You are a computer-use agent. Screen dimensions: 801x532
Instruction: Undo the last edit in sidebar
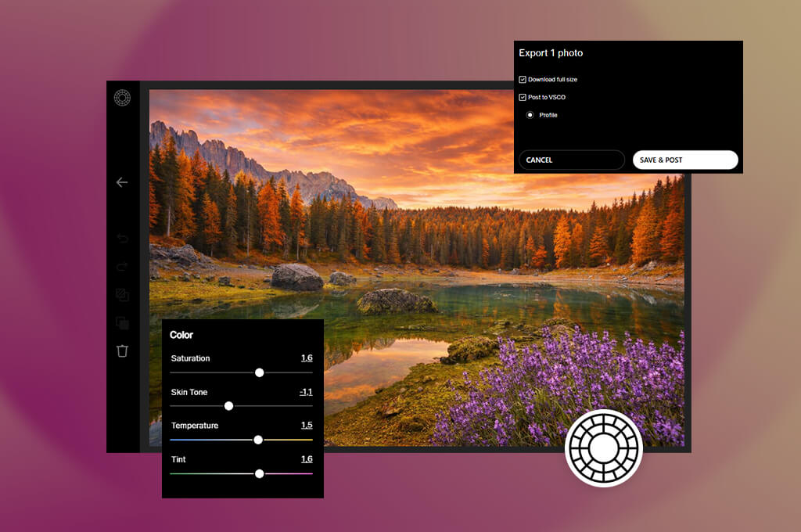coord(122,238)
